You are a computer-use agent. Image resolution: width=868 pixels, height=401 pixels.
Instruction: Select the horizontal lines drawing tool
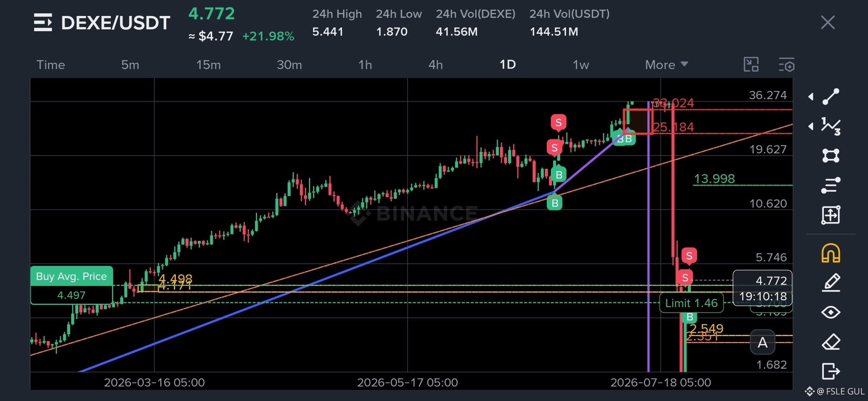tap(831, 185)
